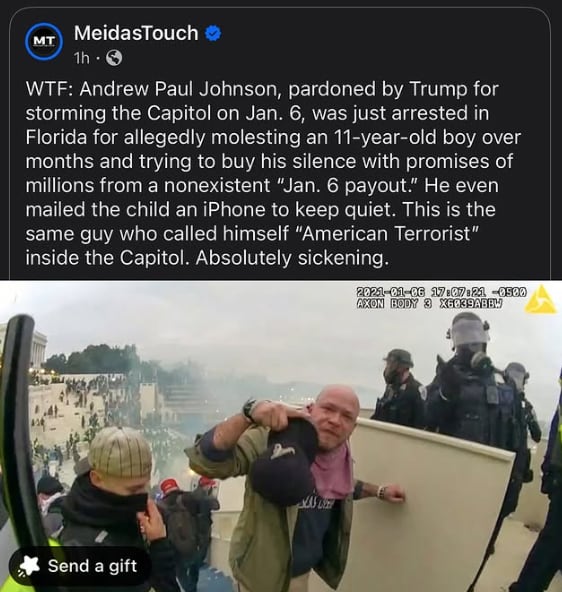Screen dimensions: 562x592
Task: Click the bodycam date overlay text
Action: pos(442,292)
